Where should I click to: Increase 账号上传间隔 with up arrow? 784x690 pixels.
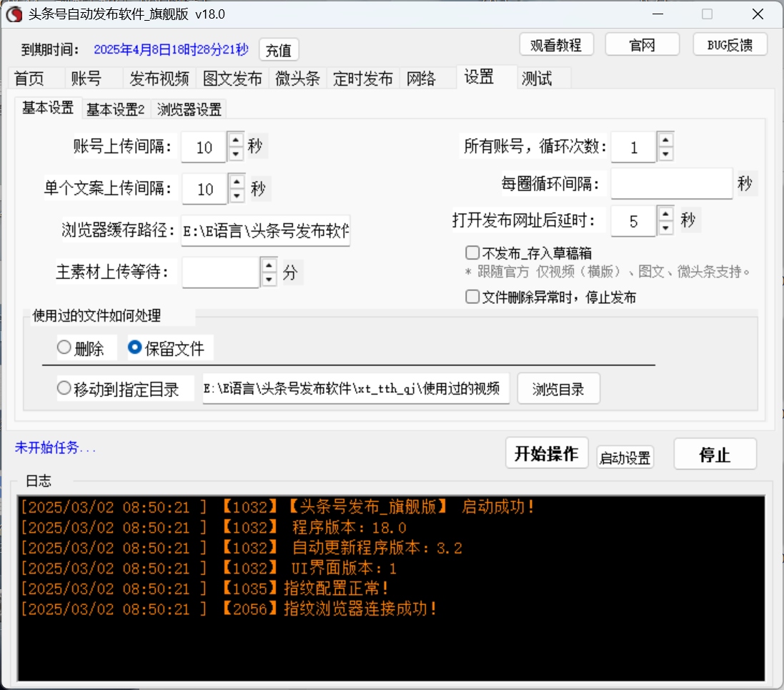pyautogui.click(x=236, y=139)
